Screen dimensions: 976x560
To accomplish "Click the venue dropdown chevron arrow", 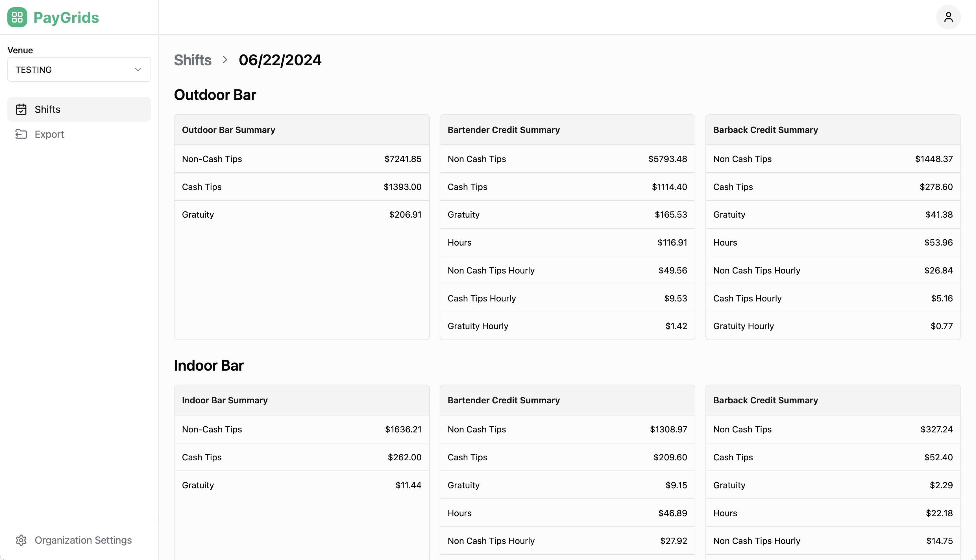I will [x=138, y=69].
